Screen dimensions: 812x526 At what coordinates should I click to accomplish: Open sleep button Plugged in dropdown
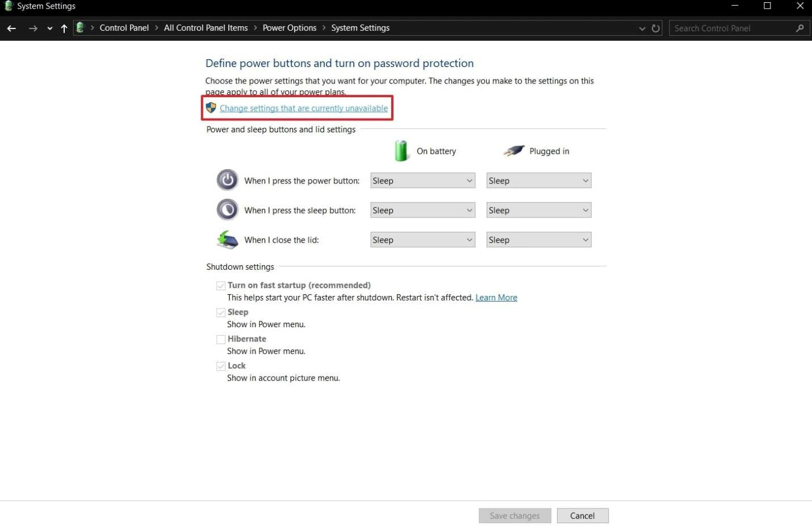click(538, 210)
